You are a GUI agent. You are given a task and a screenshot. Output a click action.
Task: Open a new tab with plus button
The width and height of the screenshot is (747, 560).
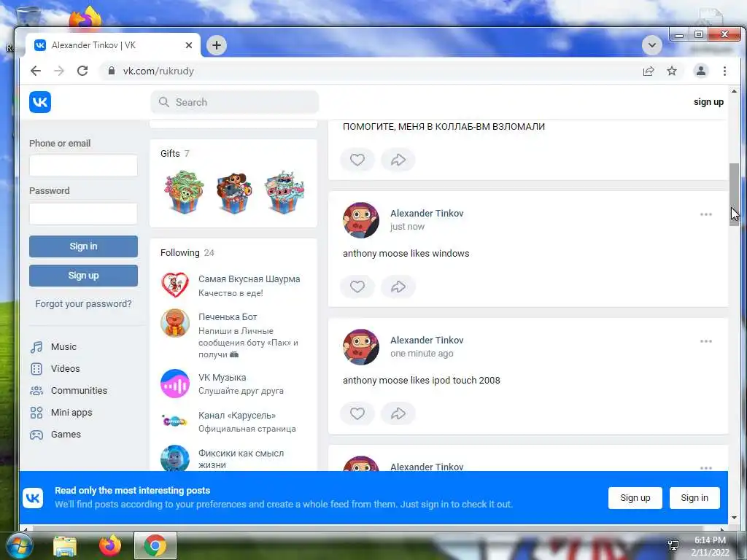217,45
